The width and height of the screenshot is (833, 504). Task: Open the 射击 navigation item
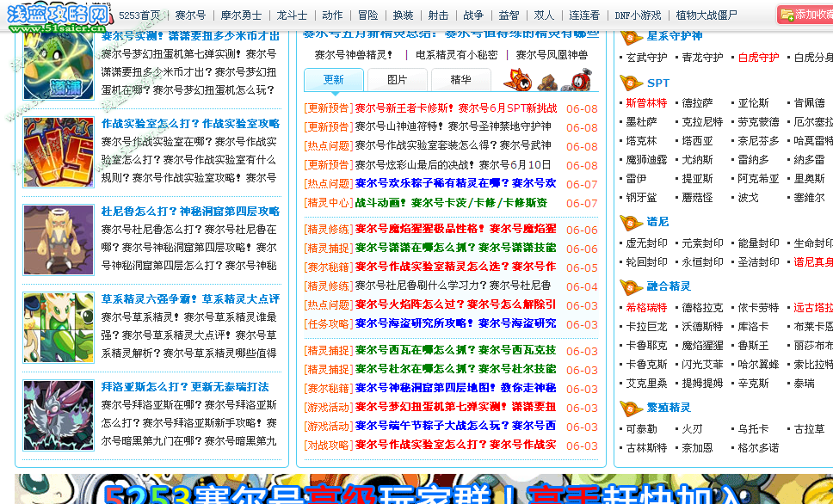click(x=438, y=15)
